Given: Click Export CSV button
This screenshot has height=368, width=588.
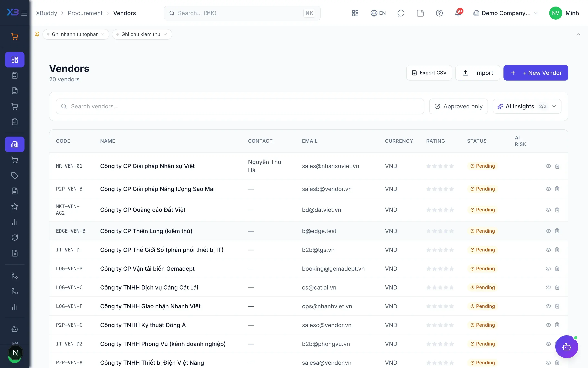Looking at the screenshot, I should click(x=429, y=73).
